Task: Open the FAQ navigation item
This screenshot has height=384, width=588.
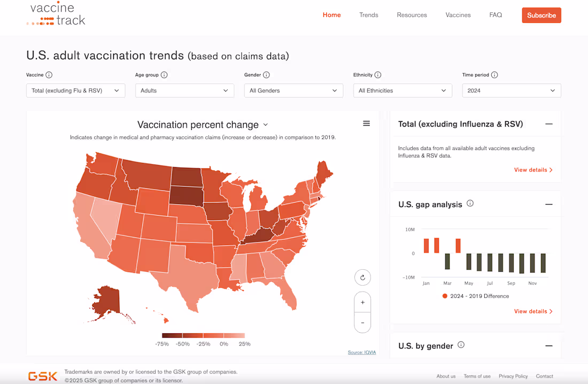Action: click(496, 15)
